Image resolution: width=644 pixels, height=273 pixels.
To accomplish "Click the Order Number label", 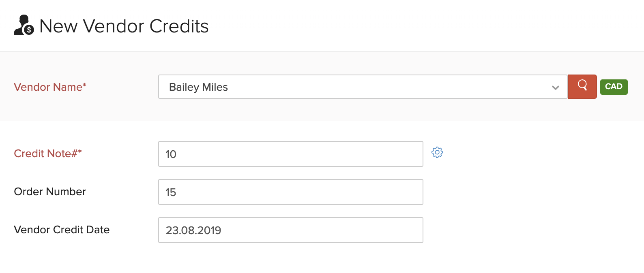I will [x=50, y=192].
